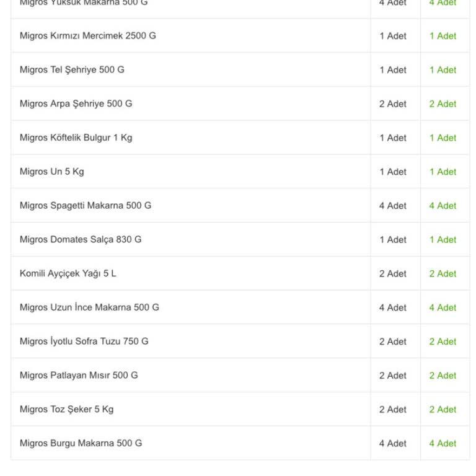The image size is (476, 476).
Task: Select Migros İyotlu Sofra Tuzu 750 G
Action: click(84, 342)
